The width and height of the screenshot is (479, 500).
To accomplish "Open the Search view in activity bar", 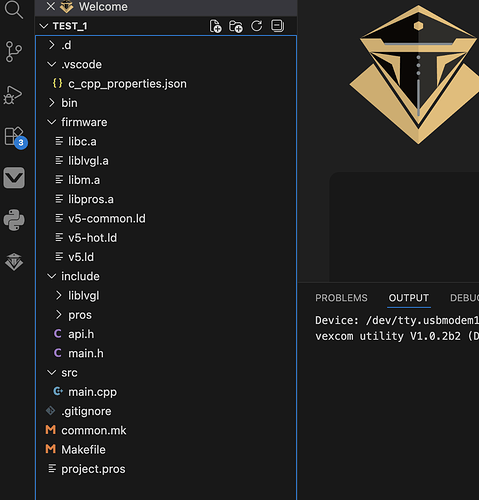I will [14, 9].
